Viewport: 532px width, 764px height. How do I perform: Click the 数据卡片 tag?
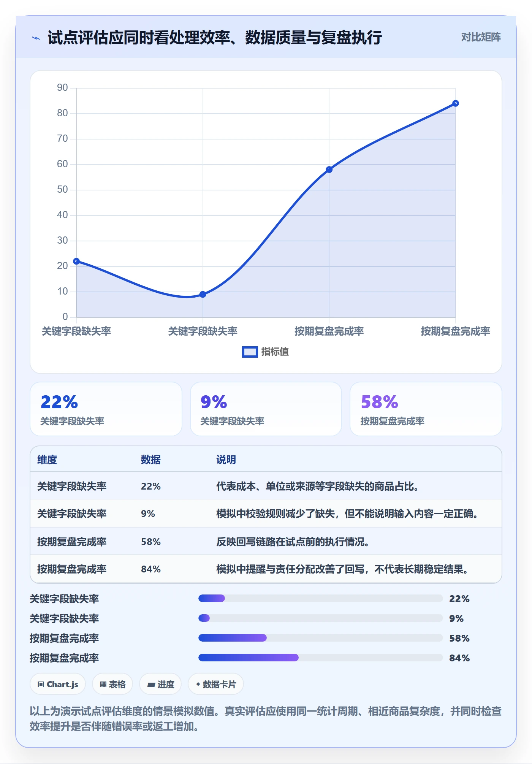pyautogui.click(x=216, y=684)
